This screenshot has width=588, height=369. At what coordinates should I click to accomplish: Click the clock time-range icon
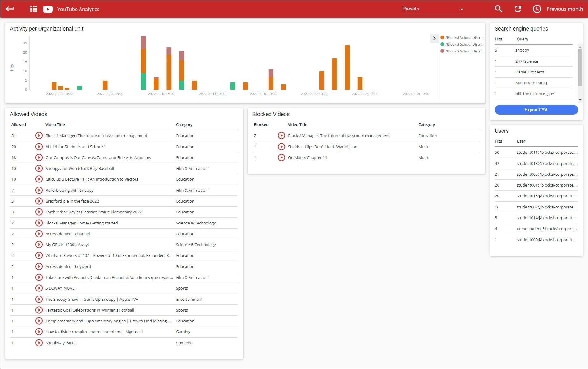(x=537, y=9)
